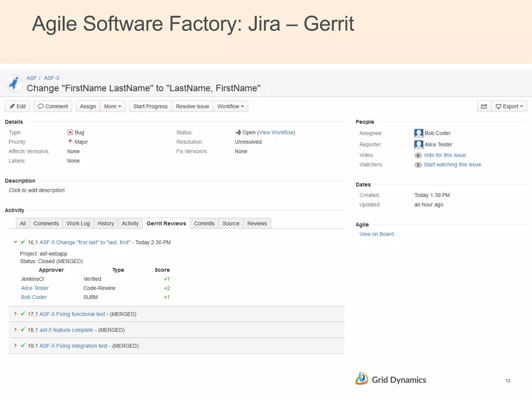Click the share icon button
Screen dimensions: 532x399
click(x=484, y=107)
